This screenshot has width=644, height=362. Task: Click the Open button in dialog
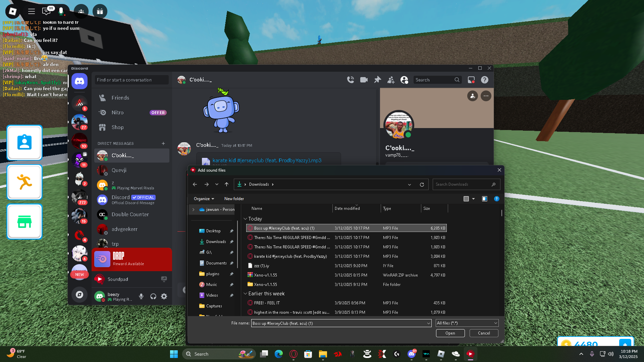(450, 333)
